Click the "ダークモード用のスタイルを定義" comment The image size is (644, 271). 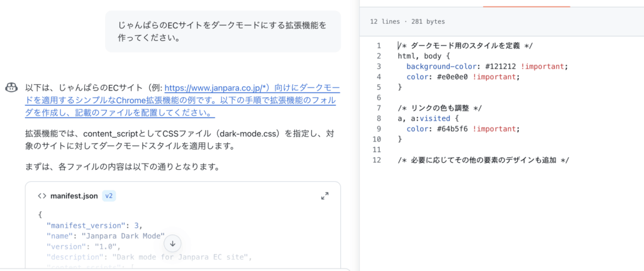(x=465, y=45)
